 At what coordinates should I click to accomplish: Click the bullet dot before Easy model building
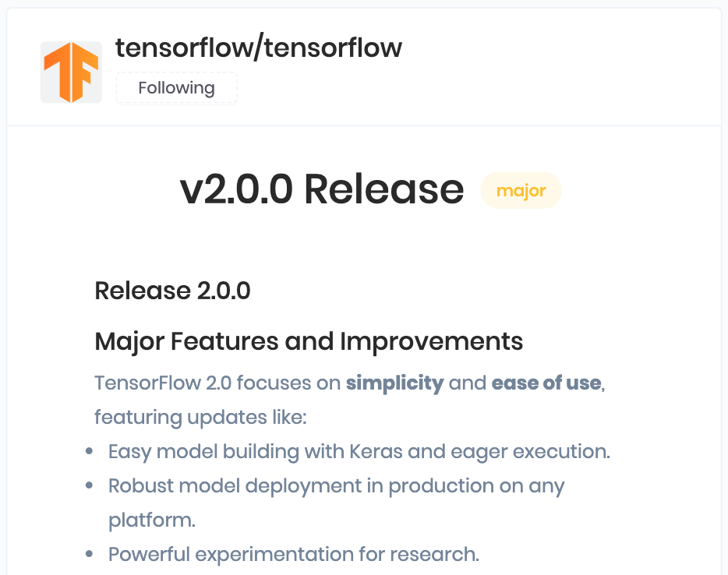click(90, 452)
